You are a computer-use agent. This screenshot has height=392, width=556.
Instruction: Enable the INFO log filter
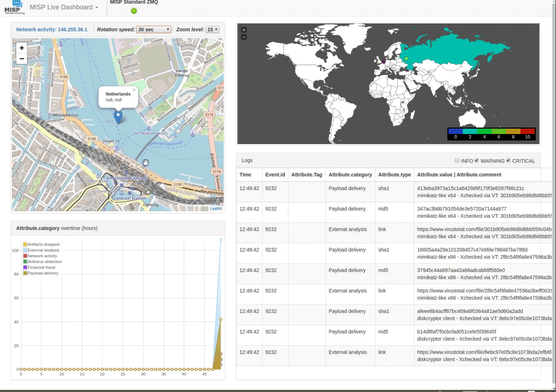coord(457,160)
